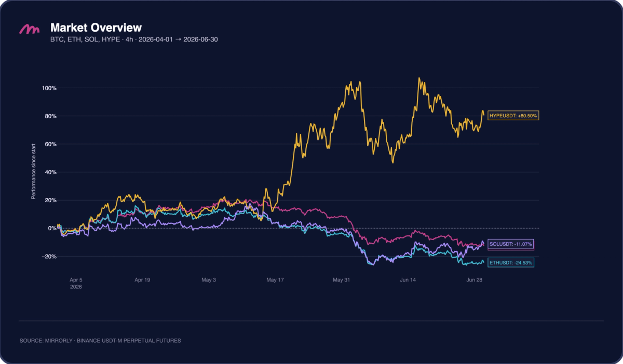Click the SOLUSDT -11.07% end label
Image resolution: width=623 pixels, height=364 pixels.
[x=511, y=244]
